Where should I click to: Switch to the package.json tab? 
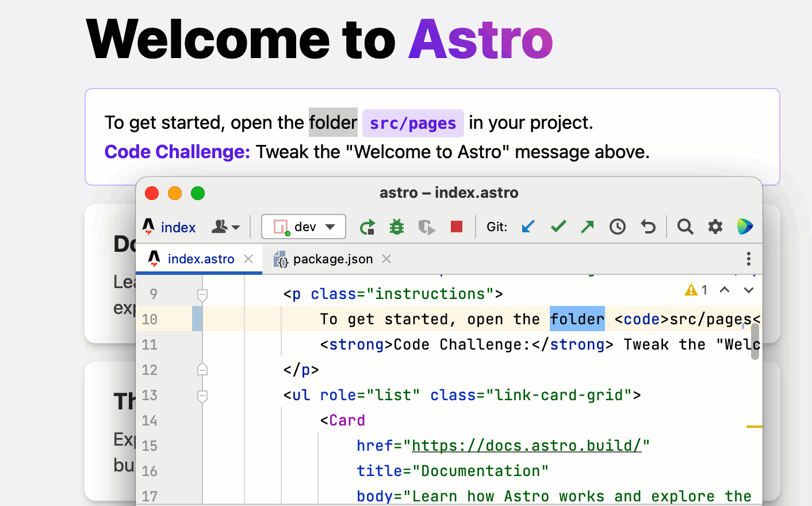pyautogui.click(x=332, y=259)
